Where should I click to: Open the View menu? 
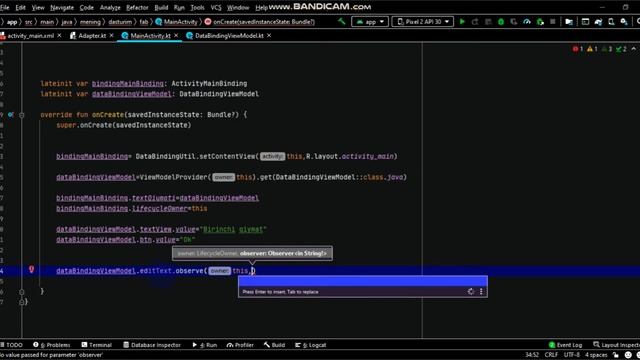(38, 7)
